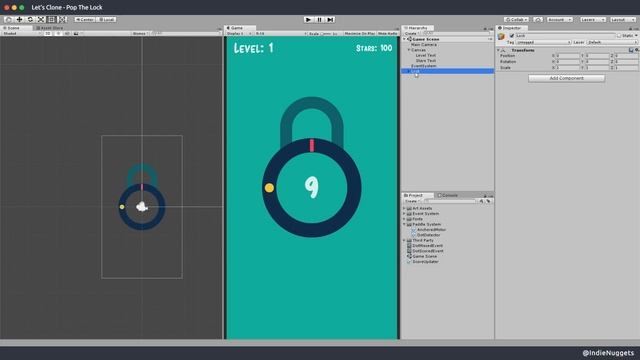
Task: Start the game with the Play button
Action: tap(309, 20)
